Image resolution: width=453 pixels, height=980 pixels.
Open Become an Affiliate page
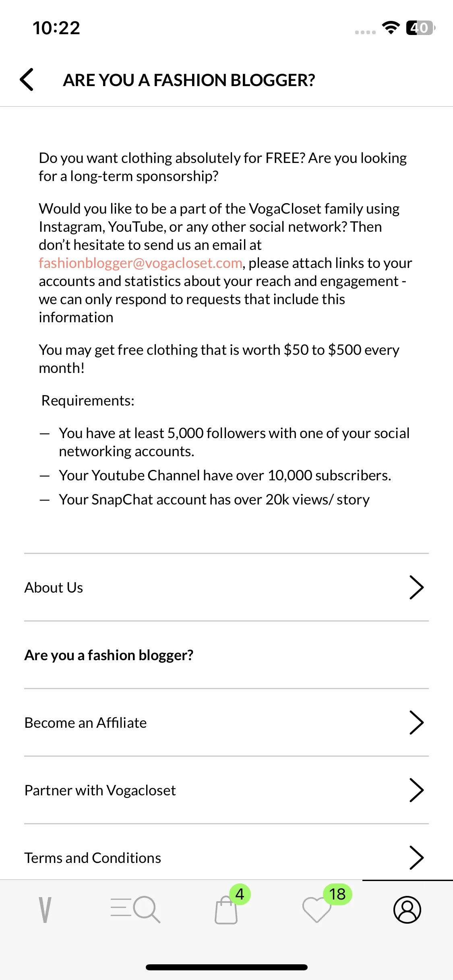[226, 723]
